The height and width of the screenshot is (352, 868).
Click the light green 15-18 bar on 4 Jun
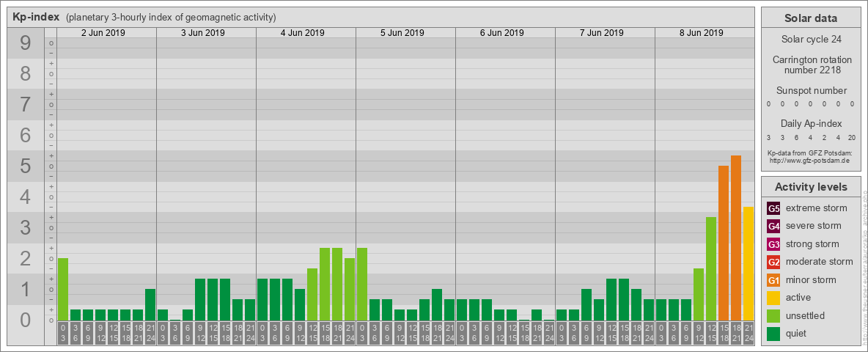[x=325, y=284]
